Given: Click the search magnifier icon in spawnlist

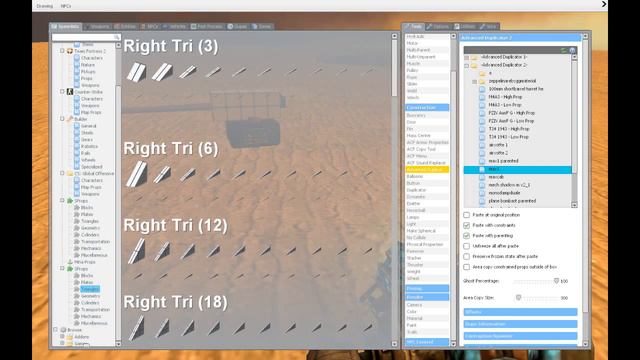Looking at the screenshot, I should point(116,37).
